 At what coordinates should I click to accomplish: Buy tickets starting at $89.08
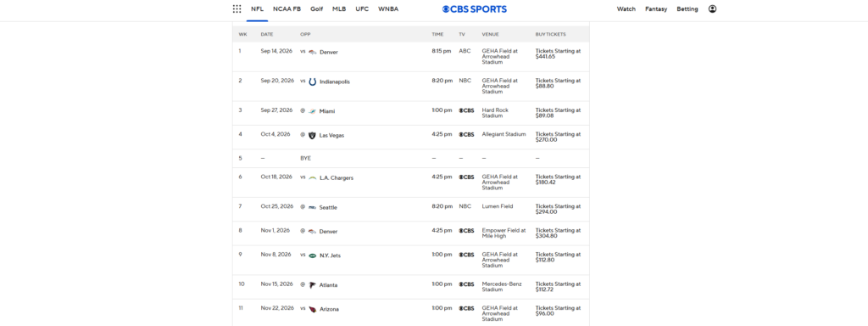pos(558,113)
